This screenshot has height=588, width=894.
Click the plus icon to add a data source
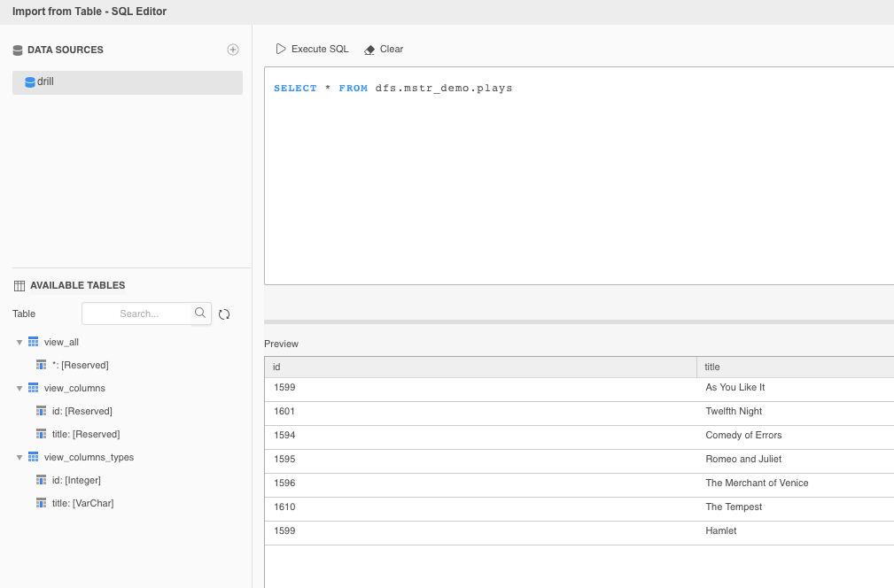(x=233, y=50)
